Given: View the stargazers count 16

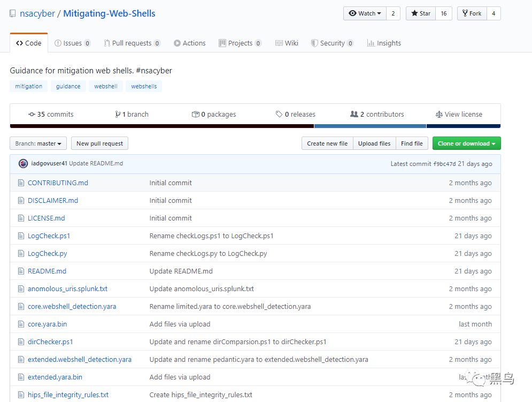Looking at the screenshot, I should tap(444, 13).
